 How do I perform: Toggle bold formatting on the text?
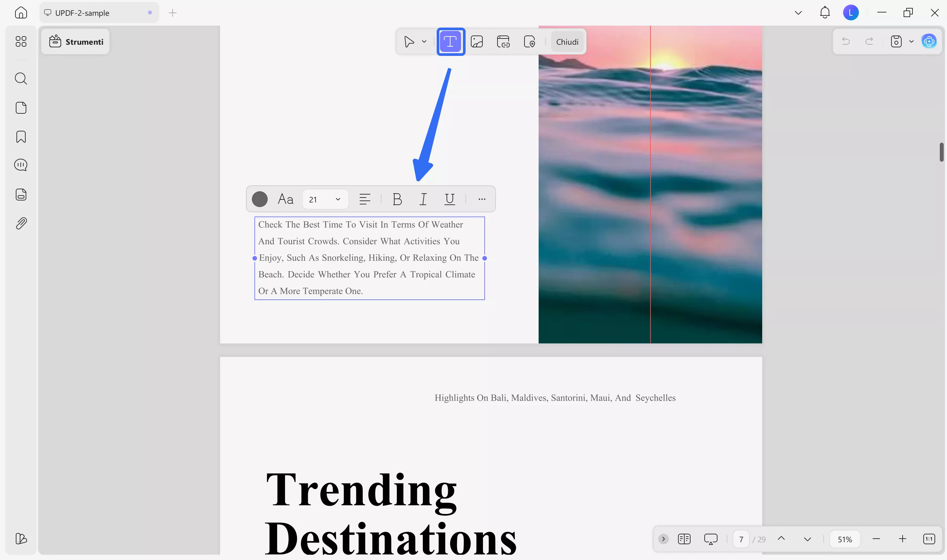point(397,199)
